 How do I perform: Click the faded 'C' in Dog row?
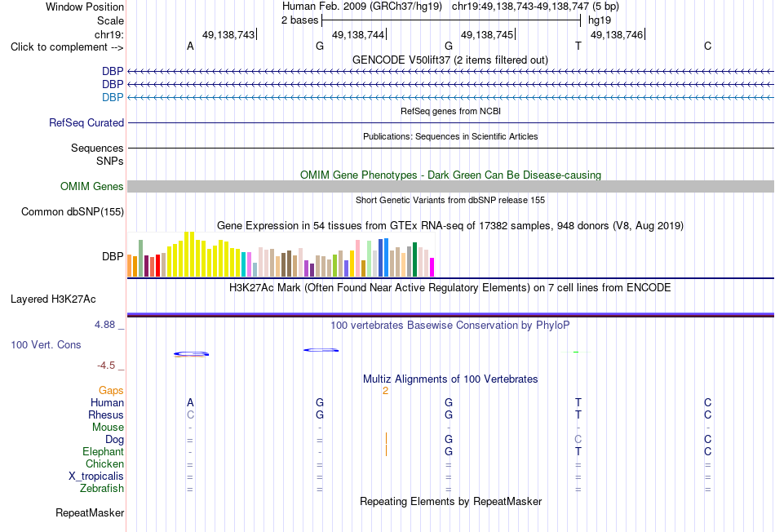[x=578, y=439]
